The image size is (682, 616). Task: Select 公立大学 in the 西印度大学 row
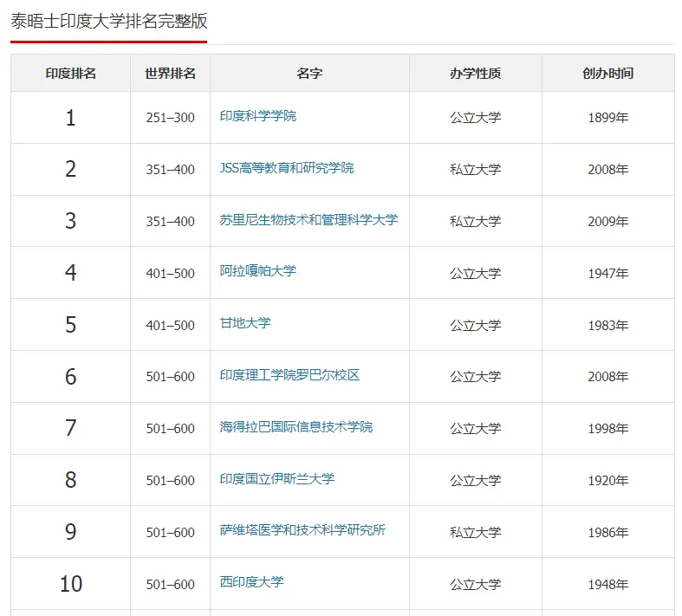[x=476, y=585]
